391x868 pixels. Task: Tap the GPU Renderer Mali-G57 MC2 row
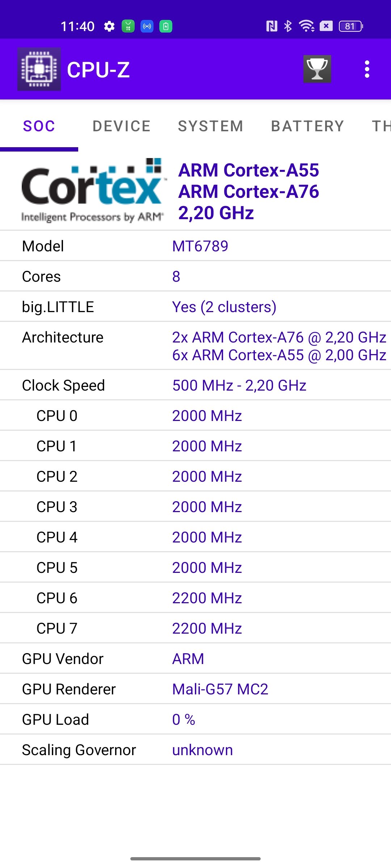(195, 689)
